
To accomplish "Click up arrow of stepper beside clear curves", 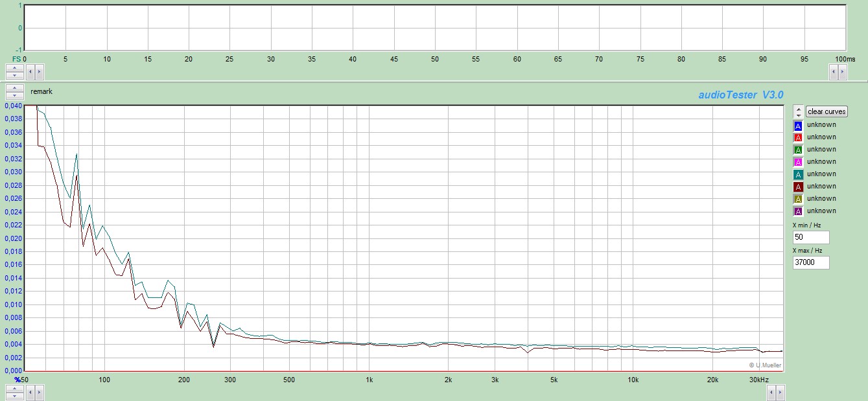I will pyautogui.click(x=798, y=109).
